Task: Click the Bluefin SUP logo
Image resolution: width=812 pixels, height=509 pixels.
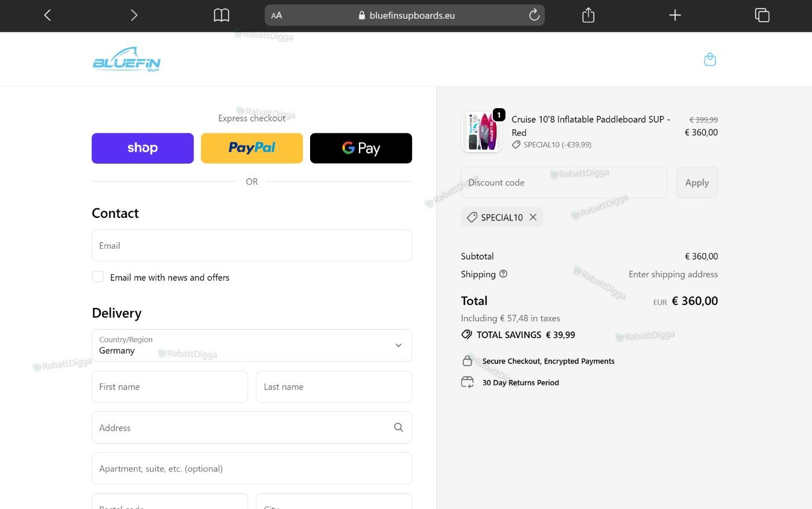Action: 127,60
